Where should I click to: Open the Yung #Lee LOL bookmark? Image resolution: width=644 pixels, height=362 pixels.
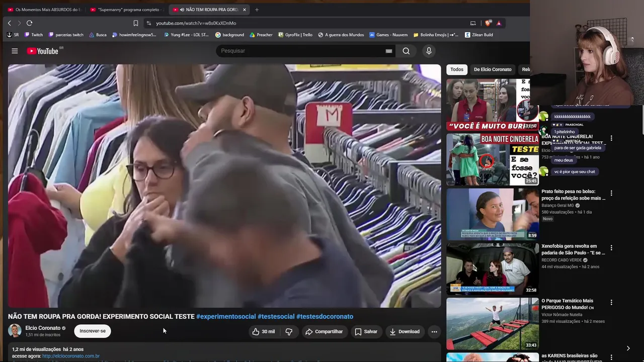186,35
